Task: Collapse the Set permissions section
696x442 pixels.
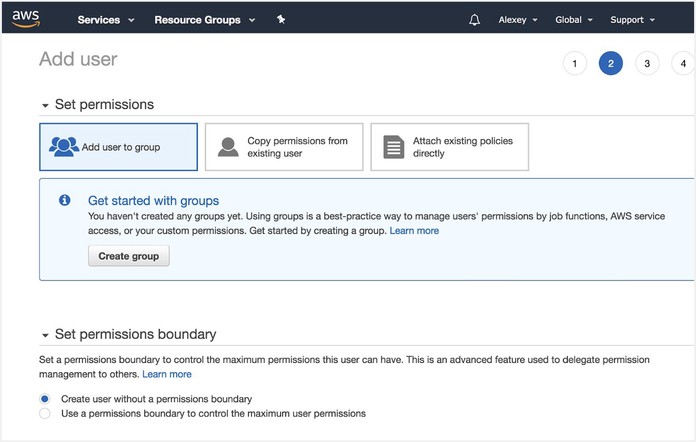Action: coord(45,105)
